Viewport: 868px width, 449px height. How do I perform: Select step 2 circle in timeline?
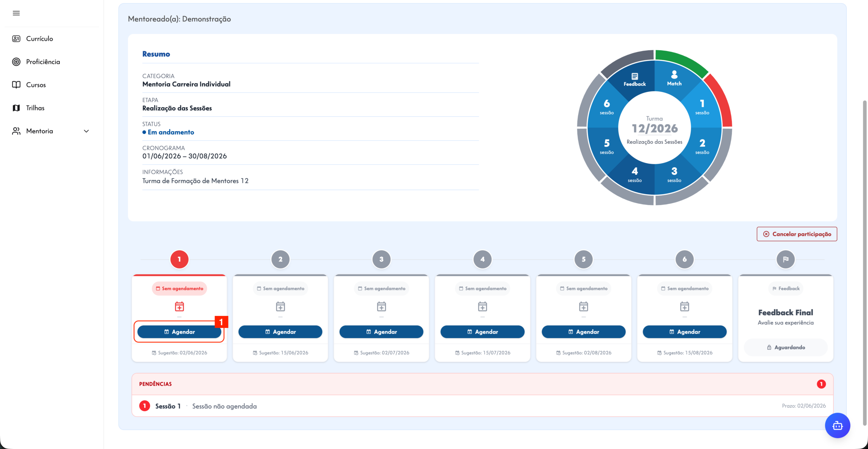click(280, 259)
